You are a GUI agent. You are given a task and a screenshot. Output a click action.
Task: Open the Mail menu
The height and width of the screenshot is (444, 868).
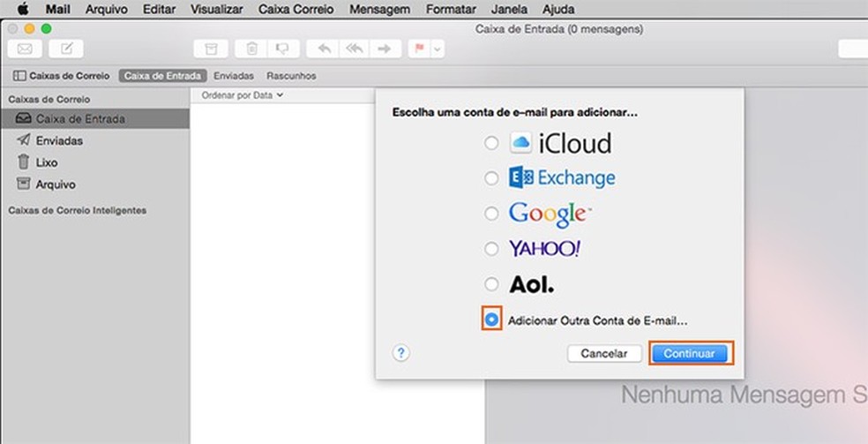click(57, 10)
